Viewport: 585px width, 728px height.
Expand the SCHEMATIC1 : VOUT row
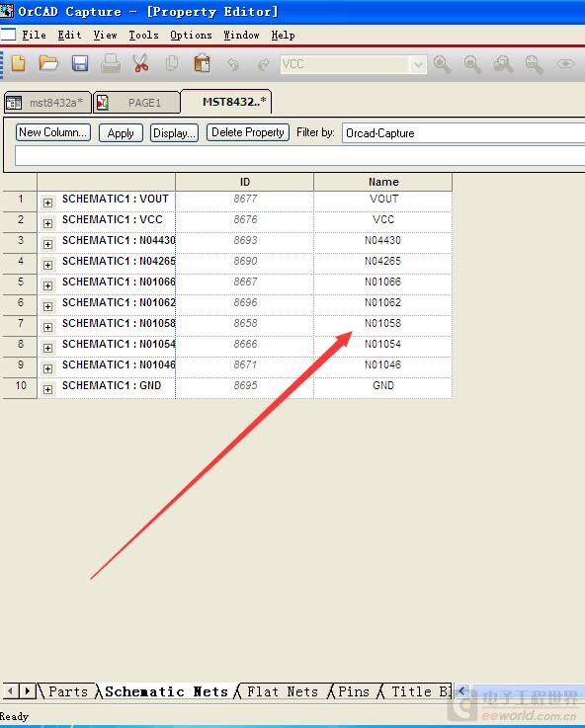[x=47, y=202]
